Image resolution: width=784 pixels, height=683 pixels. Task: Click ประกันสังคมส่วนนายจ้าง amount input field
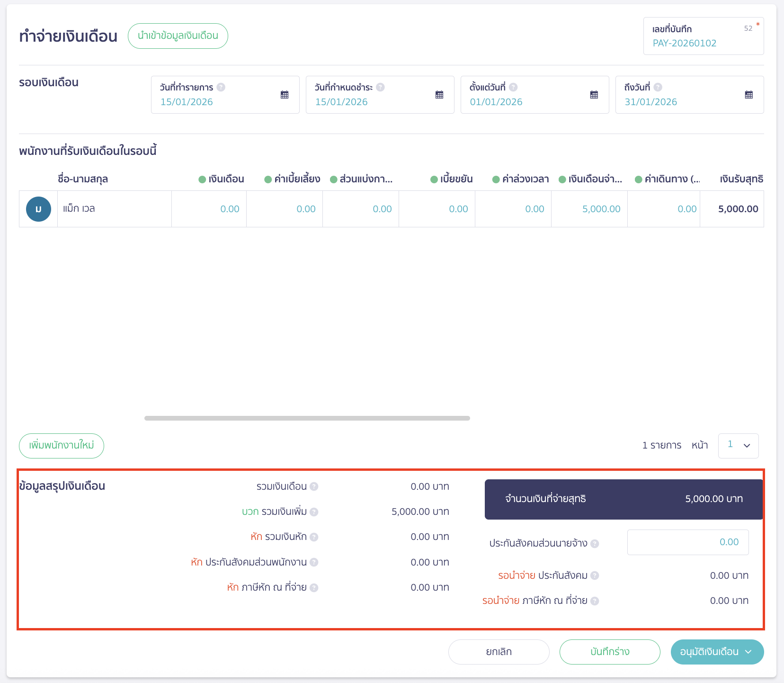[687, 542]
